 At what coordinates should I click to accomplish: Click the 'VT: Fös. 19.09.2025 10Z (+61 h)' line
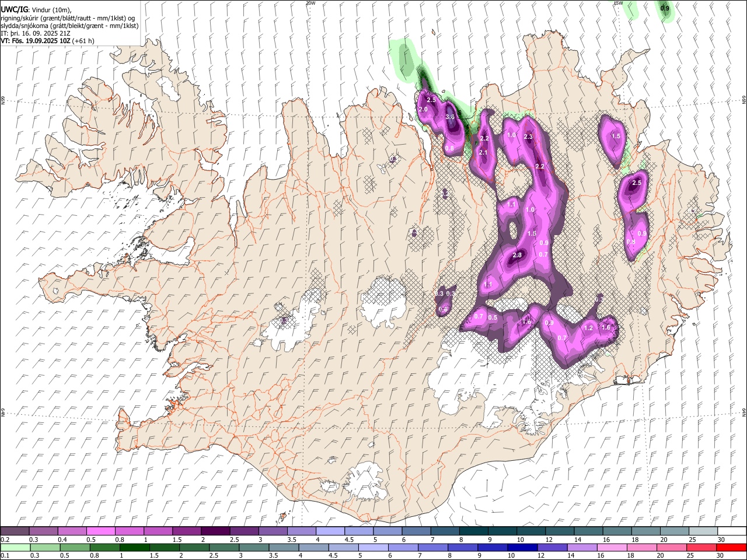tap(47, 41)
